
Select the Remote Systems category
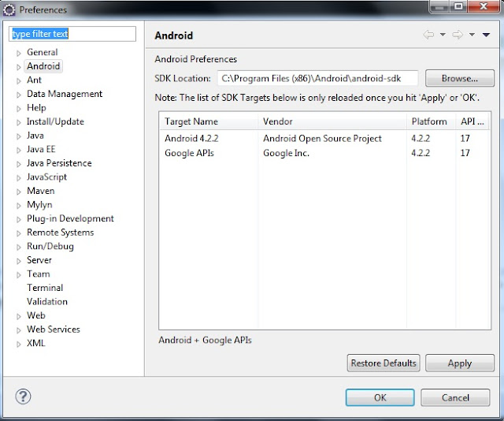tap(60, 233)
